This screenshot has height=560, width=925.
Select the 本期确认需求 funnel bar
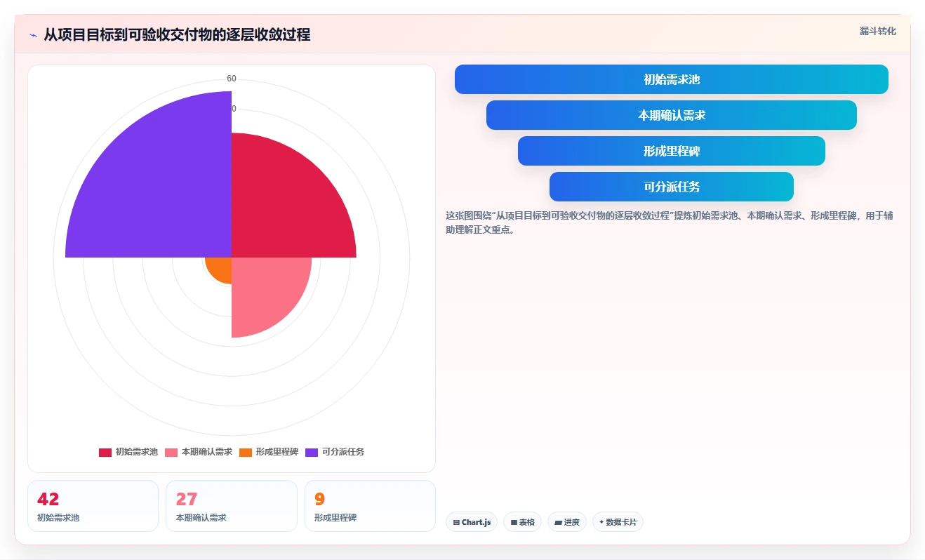coord(672,115)
